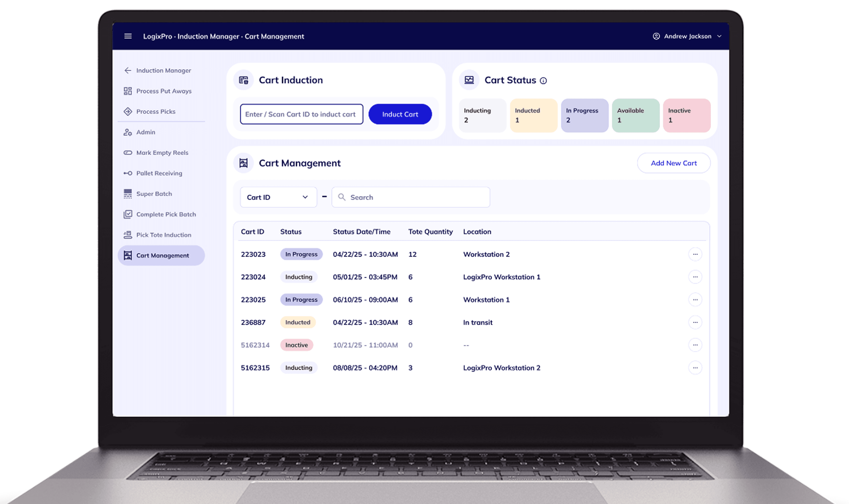Sort by Location column header
This screenshot has width=849, height=504.
[x=477, y=232]
